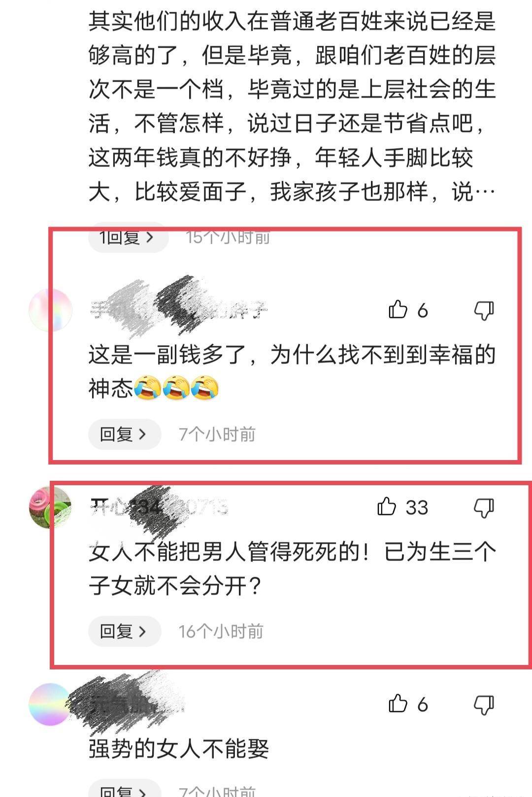Open the pastel avatar of the 钱多了 commenter
This screenshot has width=532, height=797.
point(51,310)
